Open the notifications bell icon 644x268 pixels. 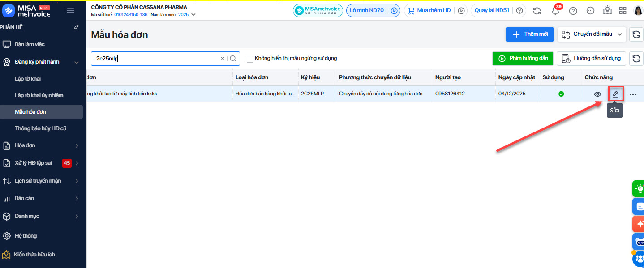(555, 11)
